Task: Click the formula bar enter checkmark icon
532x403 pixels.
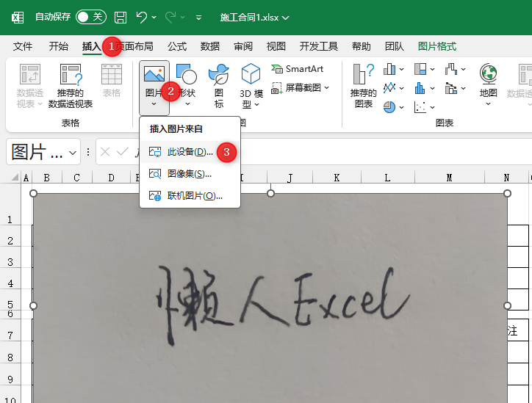Action: point(122,151)
